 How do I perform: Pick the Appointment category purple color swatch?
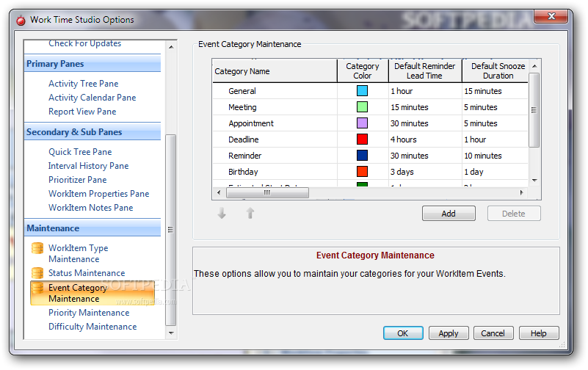(x=362, y=123)
